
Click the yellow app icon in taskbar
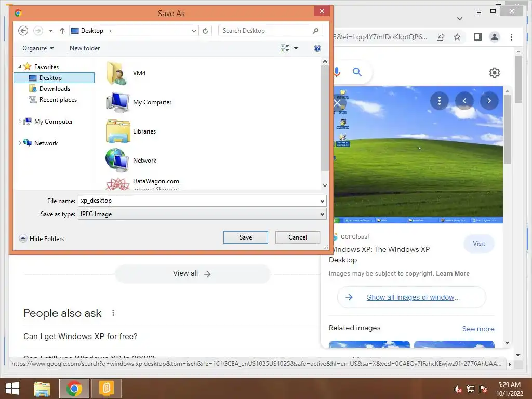(x=107, y=389)
